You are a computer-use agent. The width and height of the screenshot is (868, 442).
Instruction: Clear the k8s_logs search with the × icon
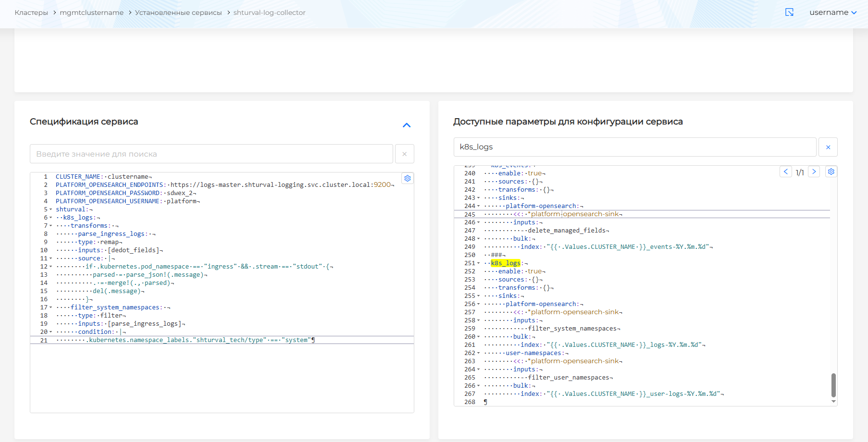828,147
